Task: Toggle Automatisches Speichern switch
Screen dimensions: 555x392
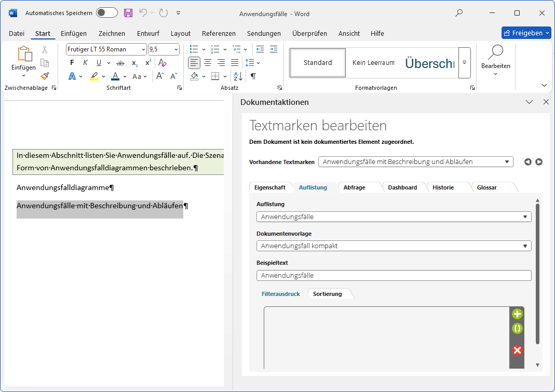Action: [107, 13]
